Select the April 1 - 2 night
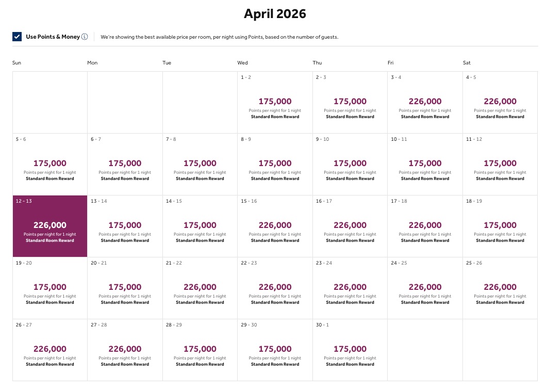The height and width of the screenshot is (392, 547). coord(275,102)
